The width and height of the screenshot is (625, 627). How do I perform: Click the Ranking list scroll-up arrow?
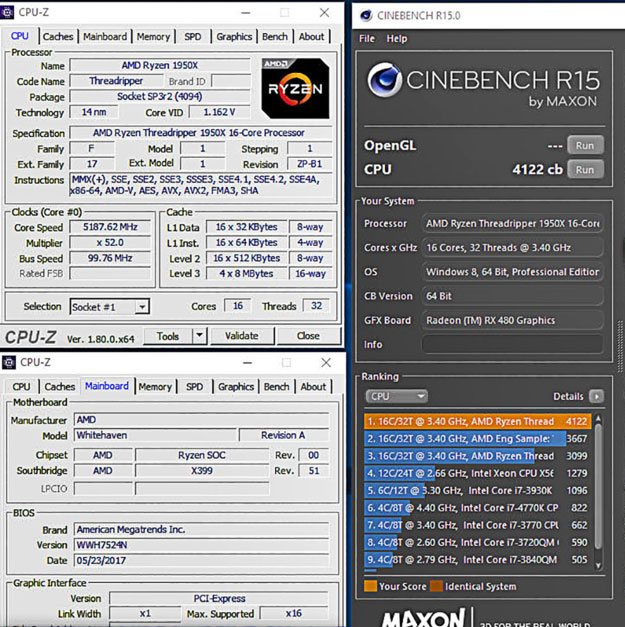click(598, 418)
